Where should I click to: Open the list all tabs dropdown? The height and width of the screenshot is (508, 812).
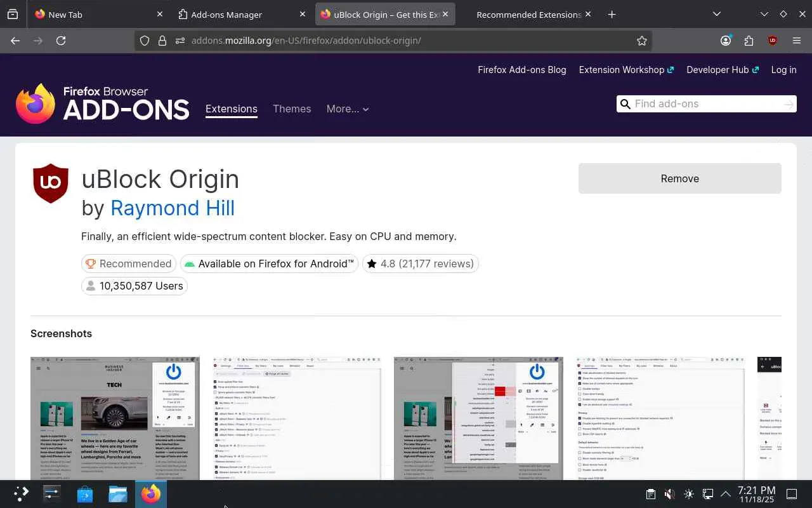716,14
